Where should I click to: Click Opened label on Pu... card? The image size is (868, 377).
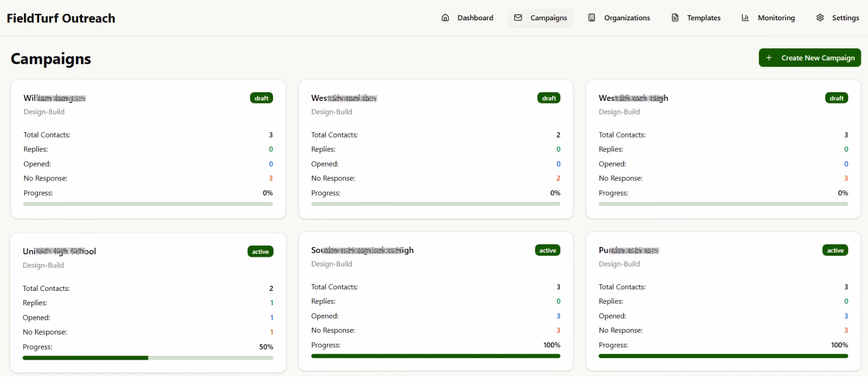tap(612, 316)
